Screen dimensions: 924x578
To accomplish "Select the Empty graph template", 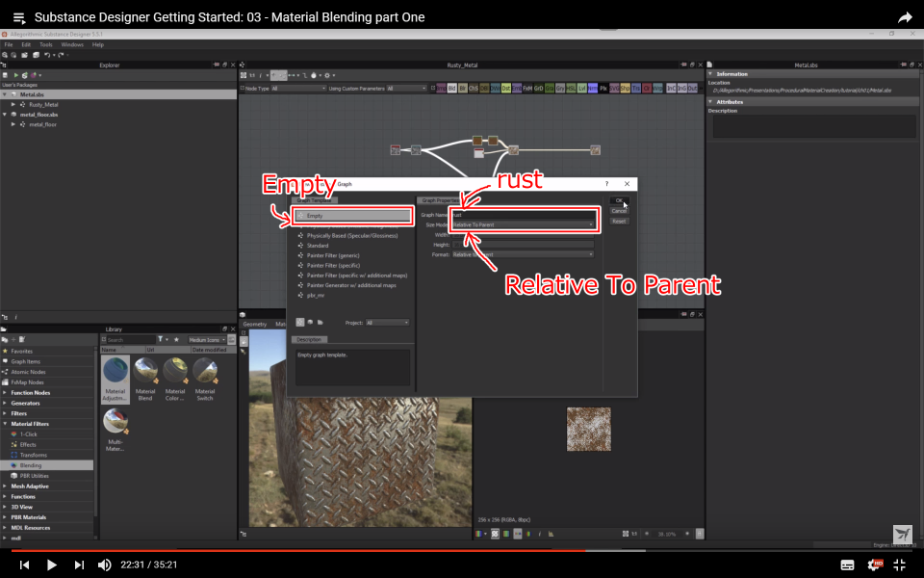I will click(352, 216).
